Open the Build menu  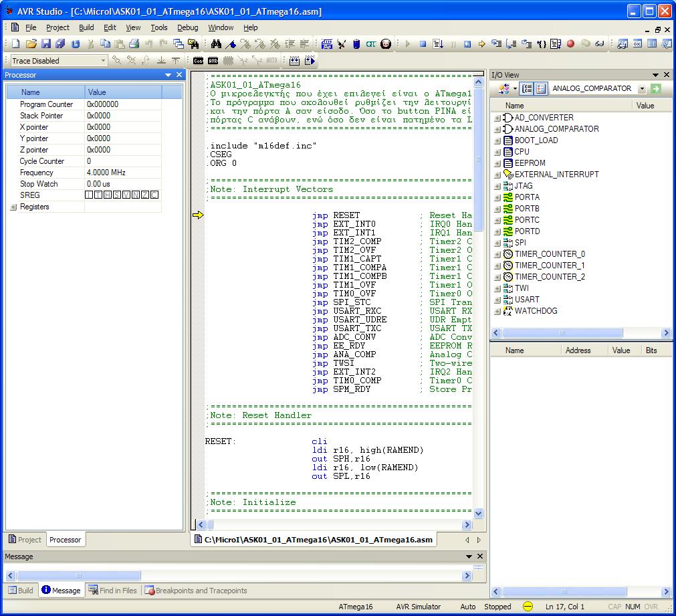coord(86,27)
